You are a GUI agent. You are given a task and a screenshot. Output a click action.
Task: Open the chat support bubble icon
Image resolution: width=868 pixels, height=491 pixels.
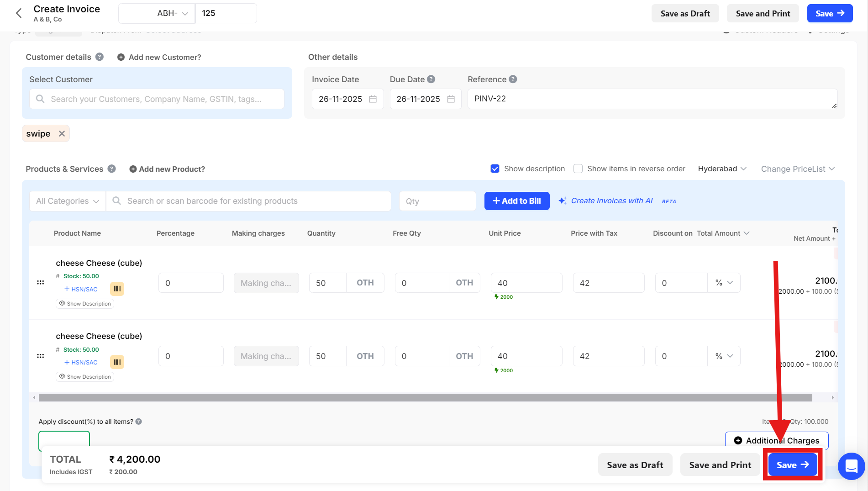[x=851, y=466]
